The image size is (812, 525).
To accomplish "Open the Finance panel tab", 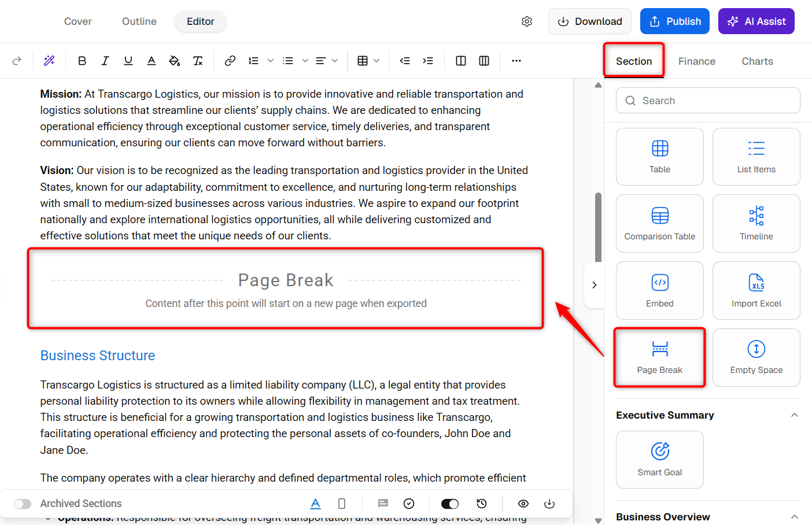I will click(697, 61).
